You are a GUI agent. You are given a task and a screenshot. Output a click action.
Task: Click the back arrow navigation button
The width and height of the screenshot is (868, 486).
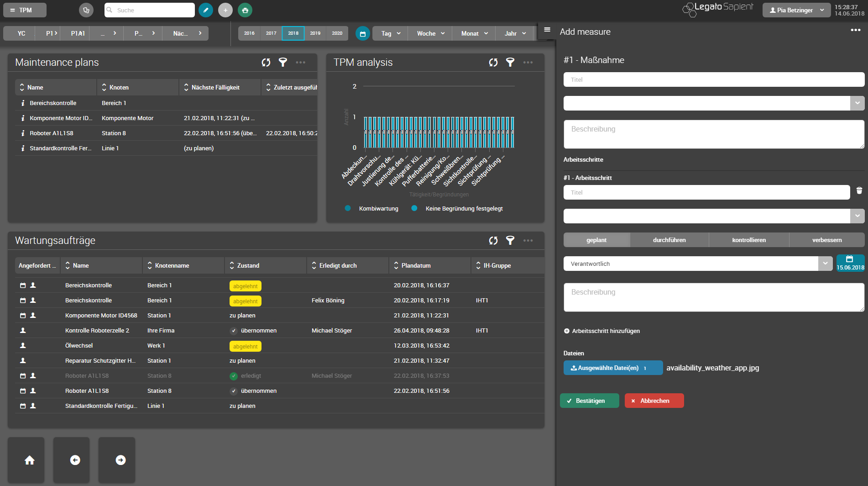pyautogui.click(x=75, y=460)
